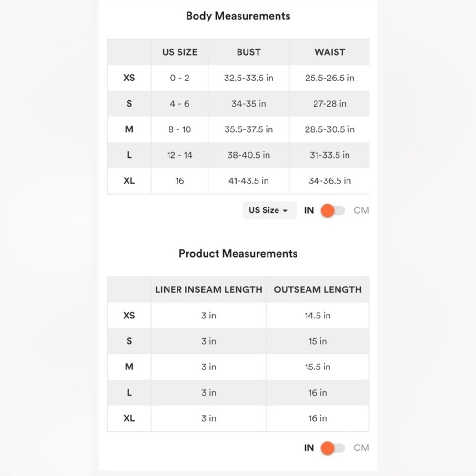Click the WAIST column header
This screenshot has width=476, height=476.
[330, 52]
